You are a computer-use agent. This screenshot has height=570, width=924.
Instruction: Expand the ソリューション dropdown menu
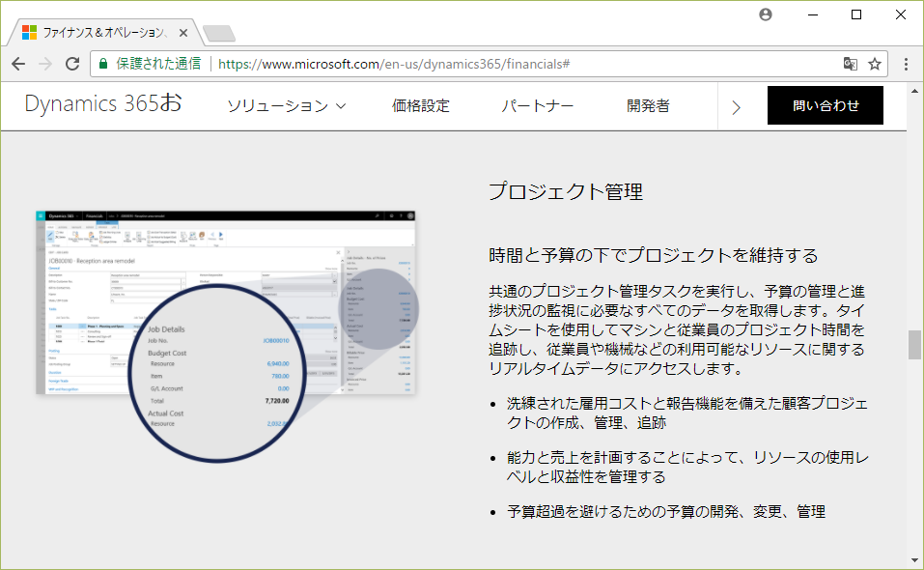click(x=287, y=106)
